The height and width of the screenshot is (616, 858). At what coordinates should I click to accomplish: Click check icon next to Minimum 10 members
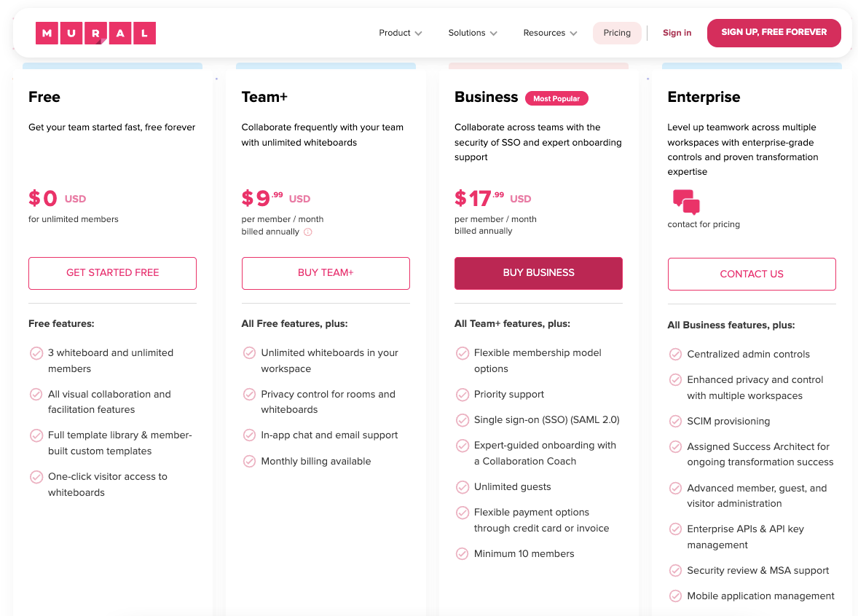pos(462,554)
